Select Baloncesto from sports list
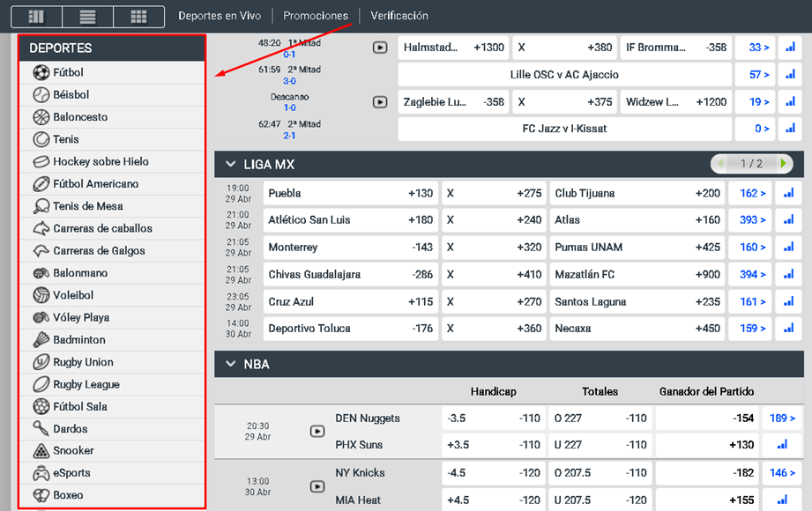Screen dimensions: 812x511 click(112, 117)
